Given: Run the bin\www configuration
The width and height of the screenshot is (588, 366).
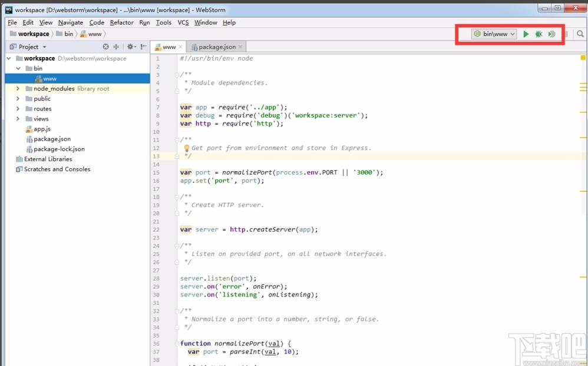Looking at the screenshot, I should pyautogui.click(x=526, y=34).
